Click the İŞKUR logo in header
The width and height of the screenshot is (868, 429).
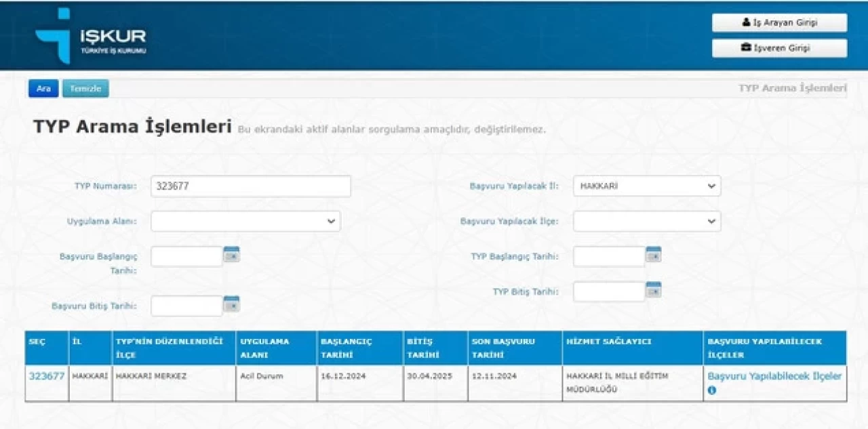coord(90,37)
